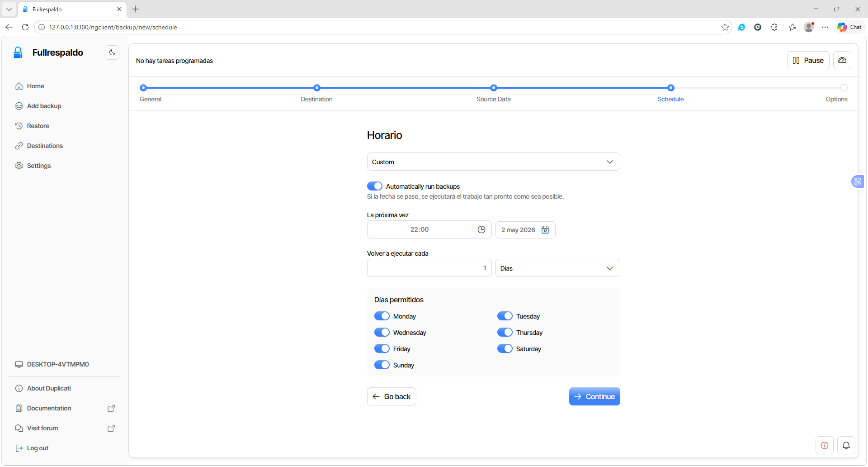Screen dimensions: 868x467
Task: Turn off Friday allowed day
Action: (x=382, y=348)
